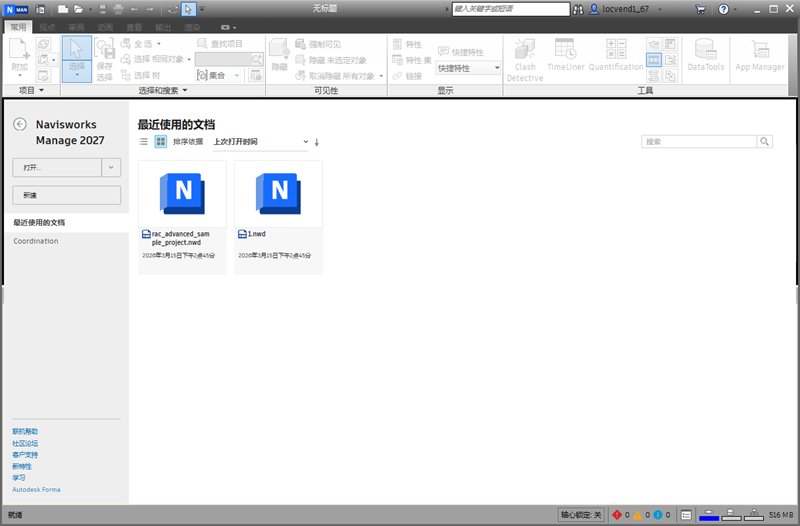Click the recent documents 搜索 search field

698,141
